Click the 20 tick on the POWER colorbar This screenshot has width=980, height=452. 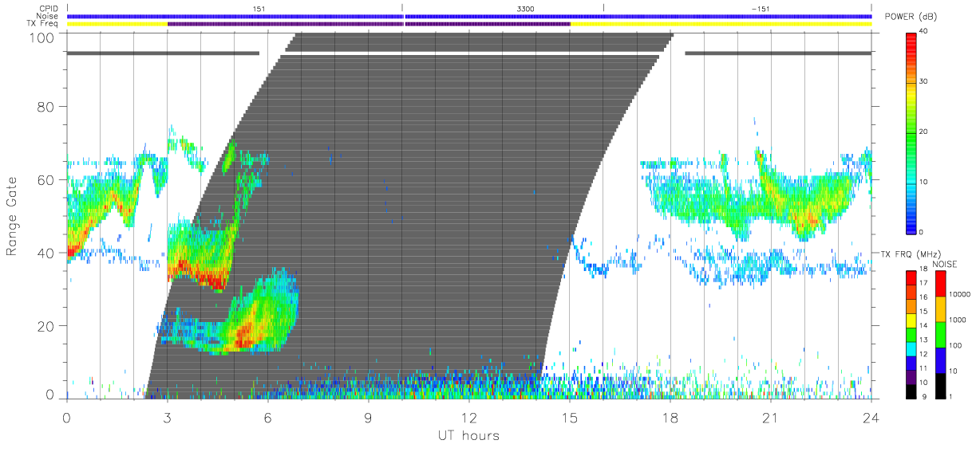point(925,132)
